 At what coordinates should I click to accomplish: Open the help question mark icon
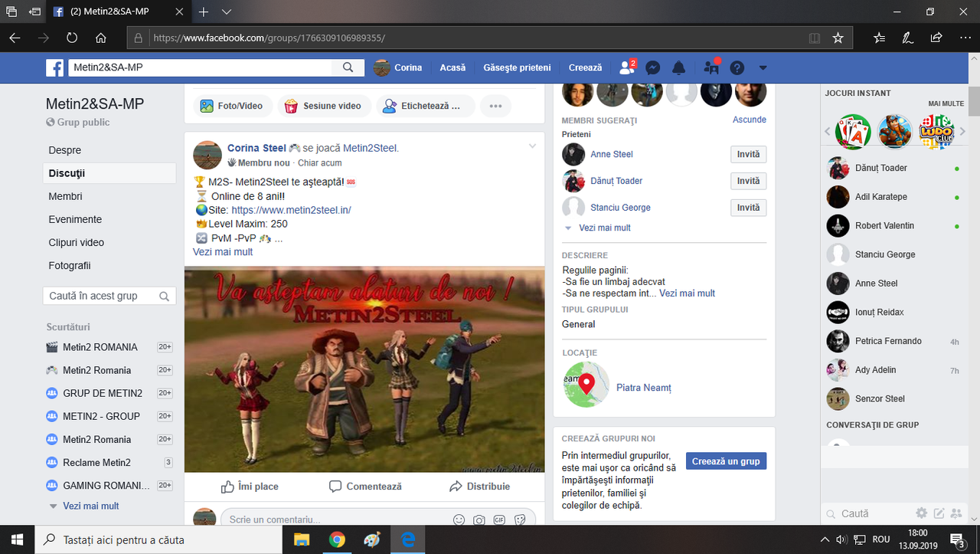(x=737, y=67)
